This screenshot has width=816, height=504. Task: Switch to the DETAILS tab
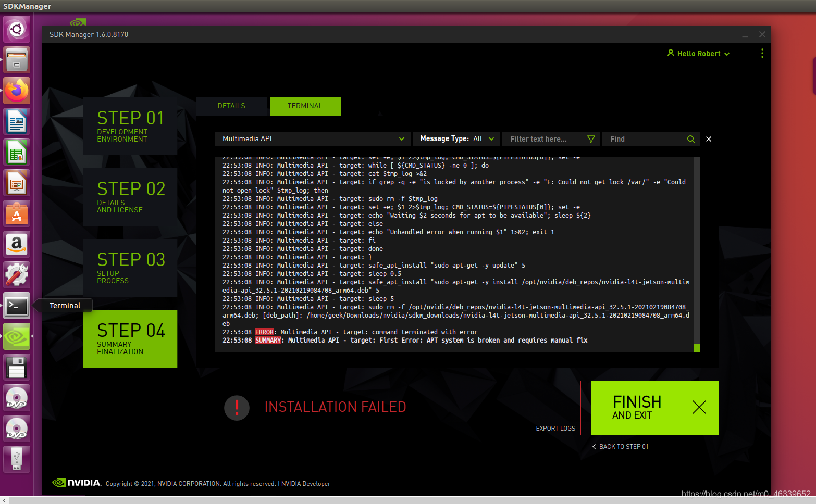click(231, 106)
